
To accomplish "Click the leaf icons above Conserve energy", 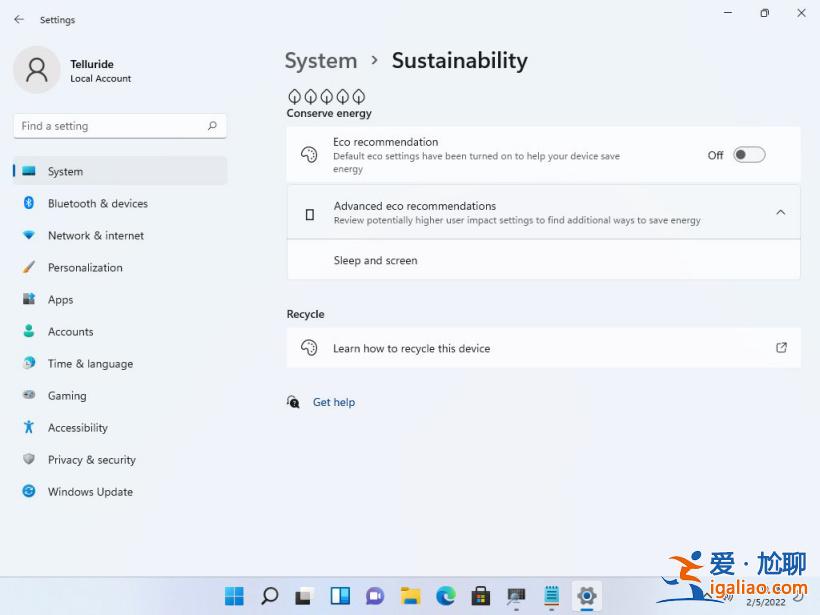I will pyautogui.click(x=327, y=96).
